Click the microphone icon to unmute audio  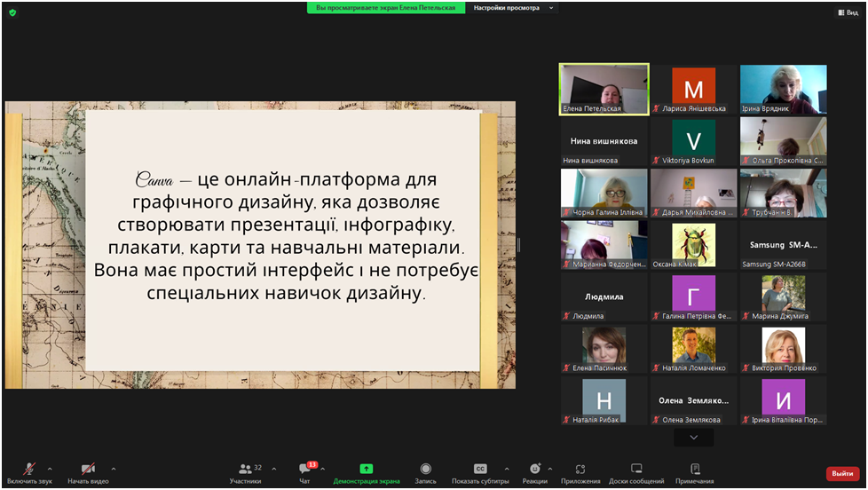(29, 469)
